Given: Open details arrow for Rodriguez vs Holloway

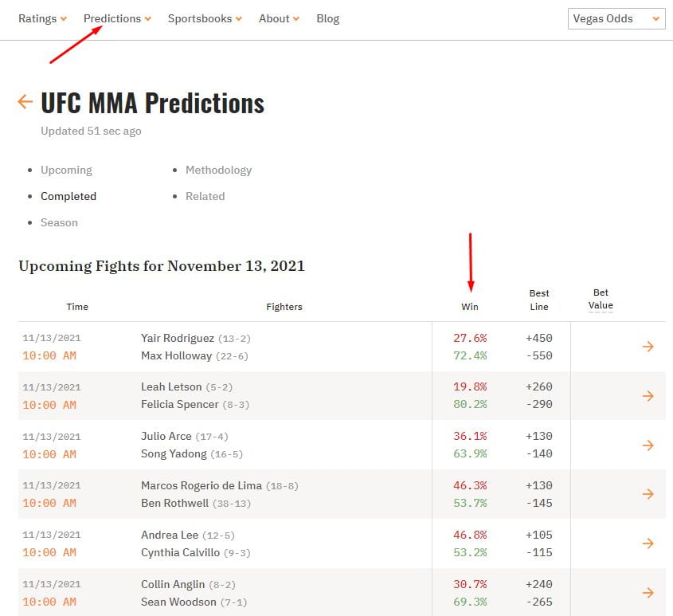Looking at the screenshot, I should pos(648,347).
